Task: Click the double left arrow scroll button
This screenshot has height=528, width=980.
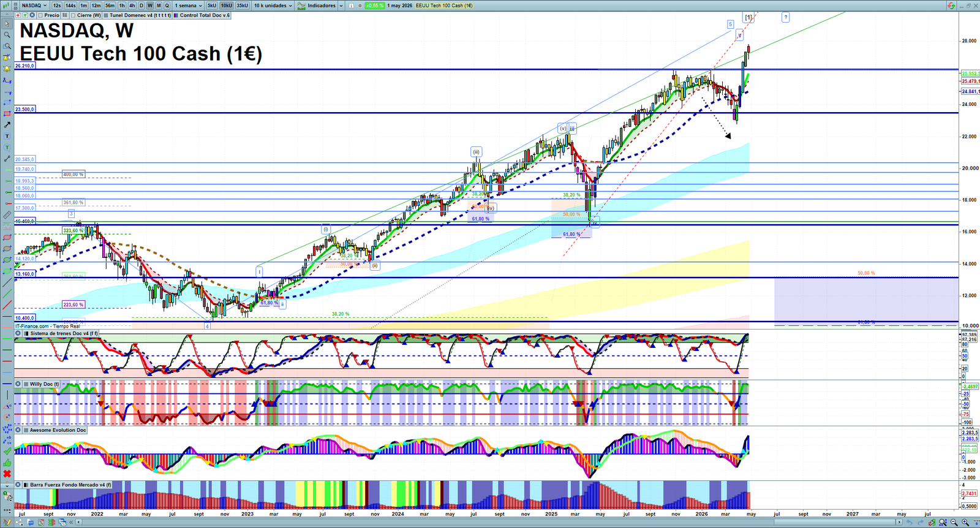Action: click(x=71, y=522)
